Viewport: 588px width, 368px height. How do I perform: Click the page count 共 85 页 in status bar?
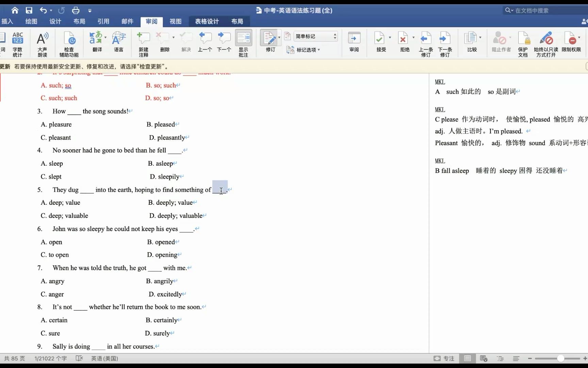[x=15, y=358]
